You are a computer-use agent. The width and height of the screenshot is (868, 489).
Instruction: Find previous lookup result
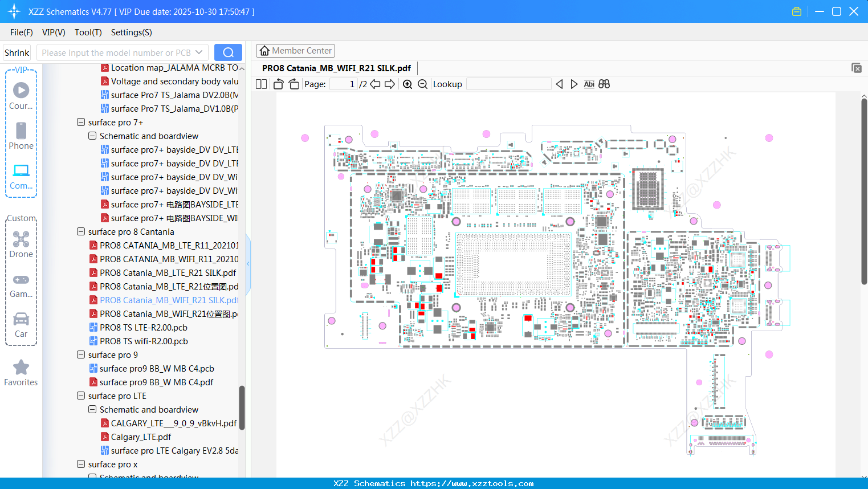(559, 84)
